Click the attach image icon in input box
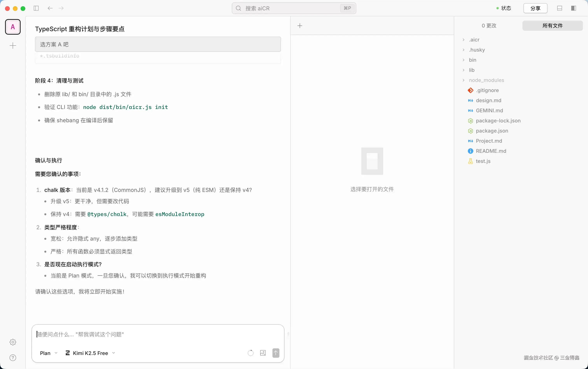 (x=263, y=353)
